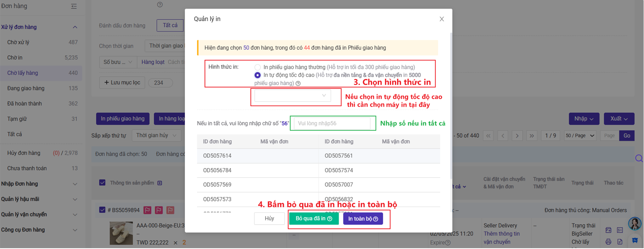The width and height of the screenshot is (644, 249).
Task: Open Chờ lấy hàng orders list
Action: click(x=41, y=73)
